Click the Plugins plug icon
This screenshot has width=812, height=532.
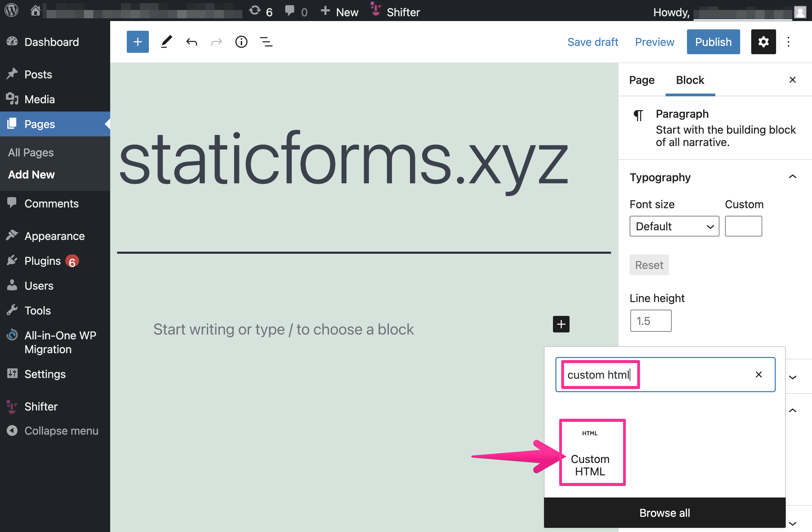click(12, 260)
